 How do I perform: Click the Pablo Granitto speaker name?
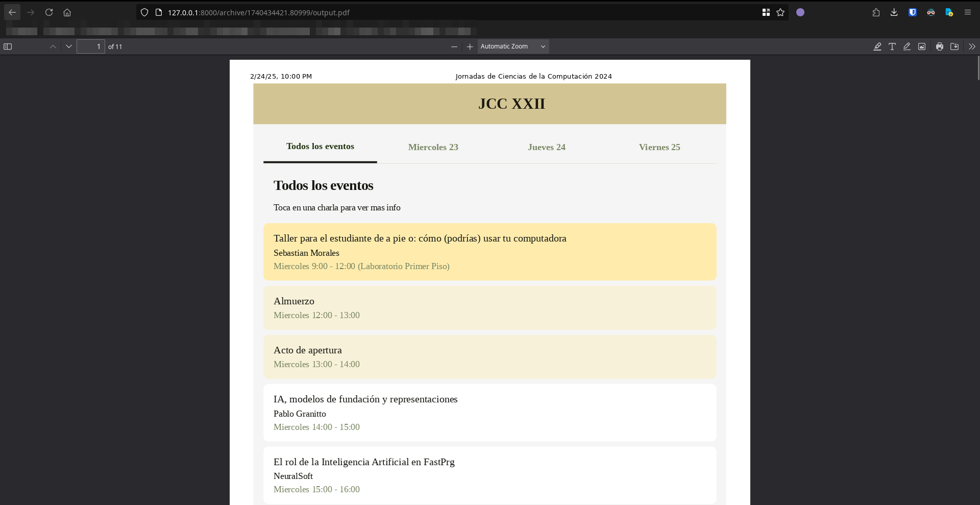(300, 414)
